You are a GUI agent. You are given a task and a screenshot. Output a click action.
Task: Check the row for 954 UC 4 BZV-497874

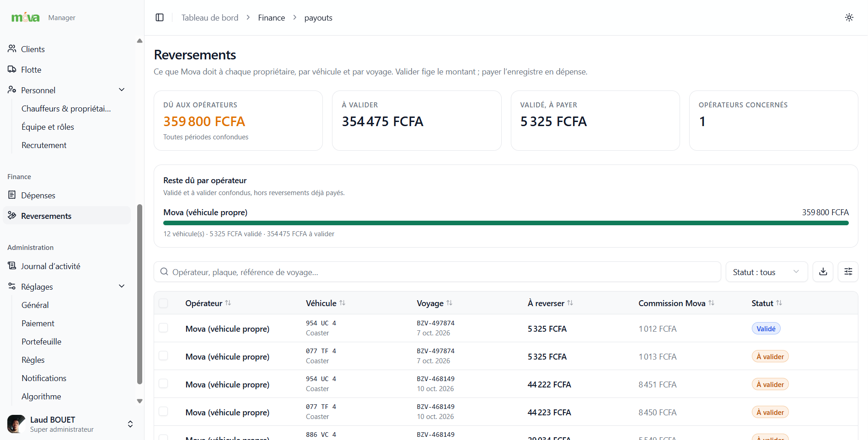pyautogui.click(x=163, y=328)
